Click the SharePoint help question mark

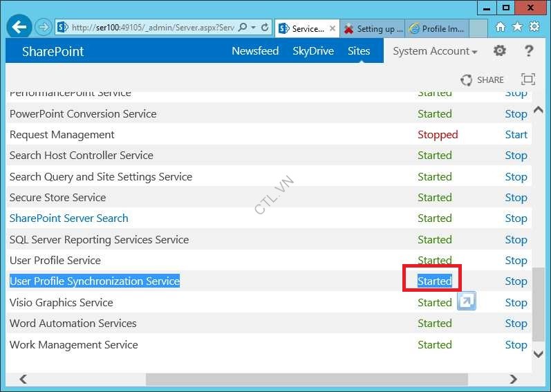pyautogui.click(x=528, y=51)
